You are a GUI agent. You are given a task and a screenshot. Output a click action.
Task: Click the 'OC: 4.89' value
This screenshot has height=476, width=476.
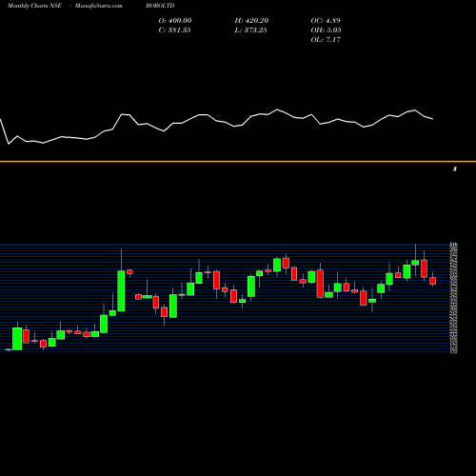[x=326, y=21]
